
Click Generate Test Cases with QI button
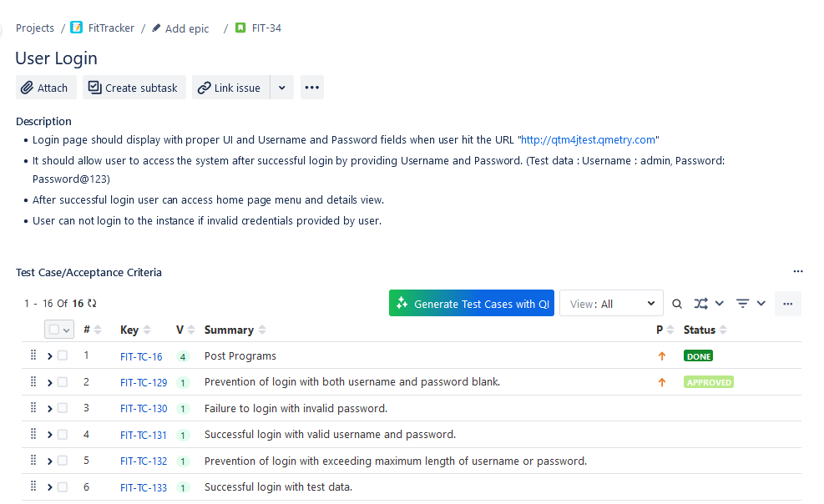(x=472, y=304)
